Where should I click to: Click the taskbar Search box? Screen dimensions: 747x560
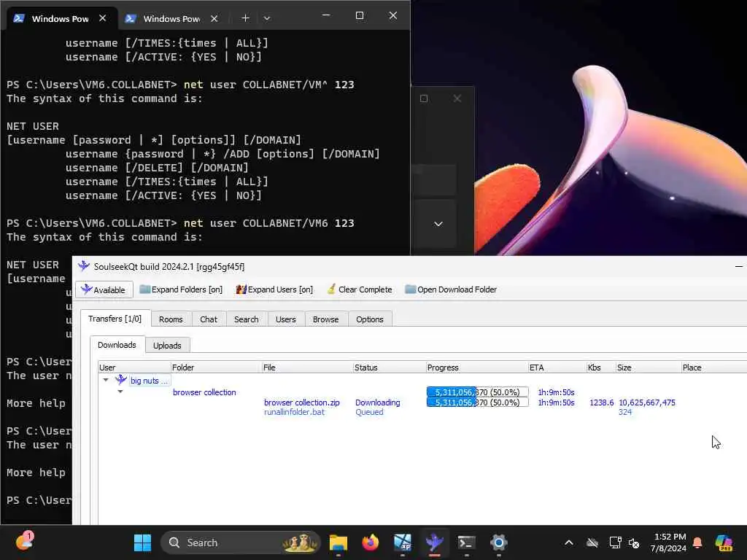pyautogui.click(x=241, y=542)
